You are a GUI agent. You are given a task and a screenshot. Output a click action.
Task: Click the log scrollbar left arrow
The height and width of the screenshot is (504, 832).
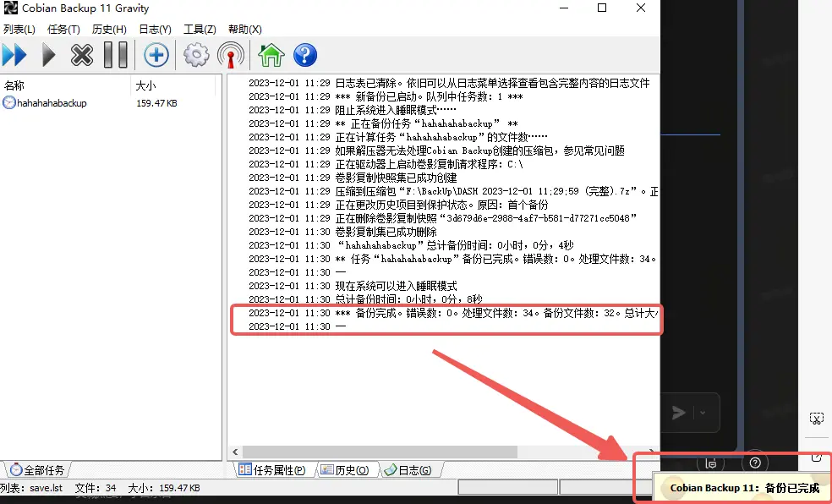236,452
